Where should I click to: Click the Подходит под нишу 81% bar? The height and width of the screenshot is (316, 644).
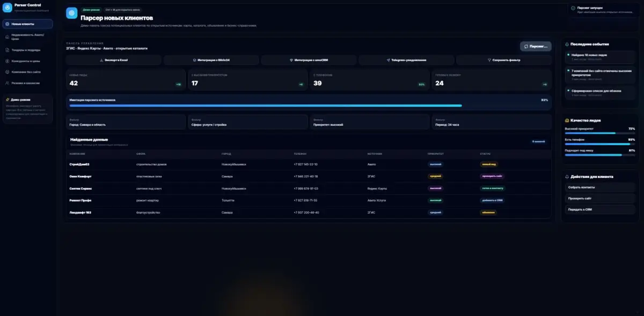click(600, 155)
